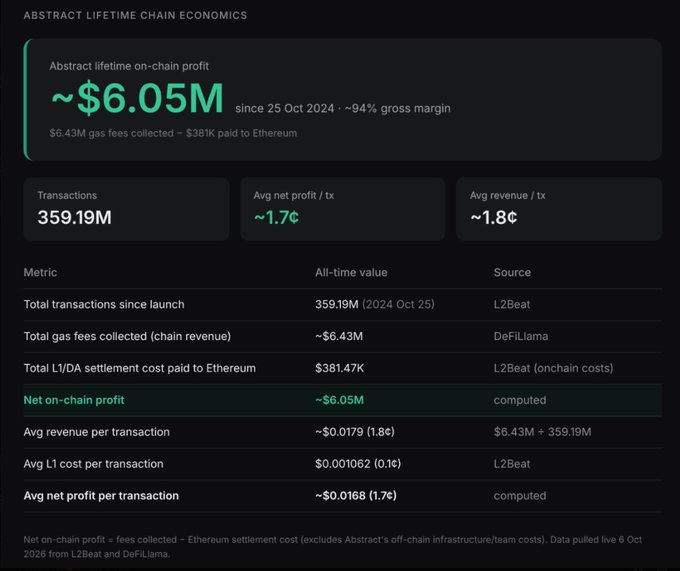This screenshot has height=571, width=680.
Task: Click the 'Metric' column header
Action: (40, 272)
